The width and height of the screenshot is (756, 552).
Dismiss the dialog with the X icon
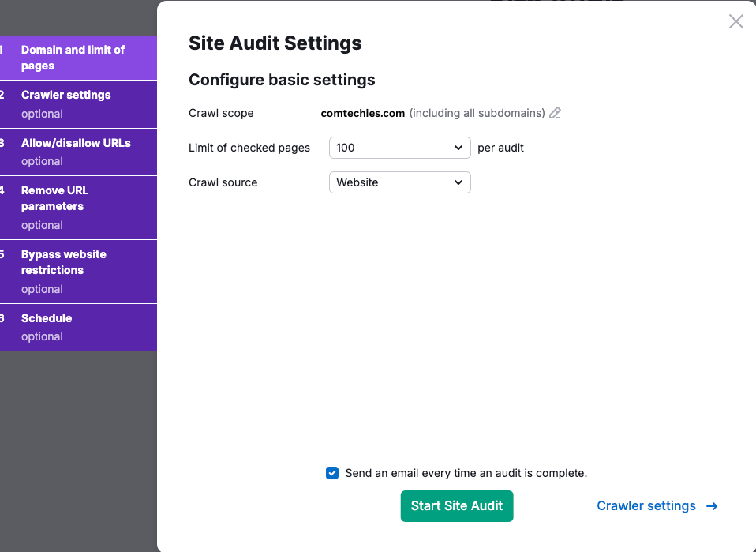click(735, 21)
